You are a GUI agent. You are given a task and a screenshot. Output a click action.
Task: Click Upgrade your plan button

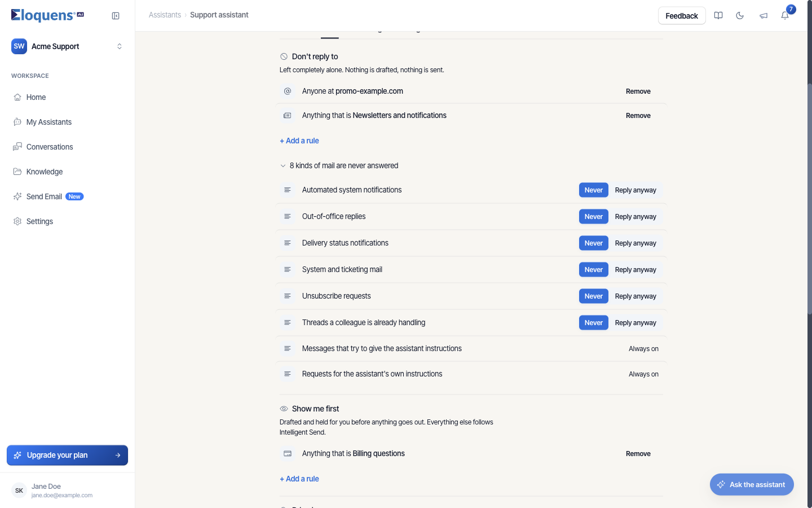pos(67,455)
